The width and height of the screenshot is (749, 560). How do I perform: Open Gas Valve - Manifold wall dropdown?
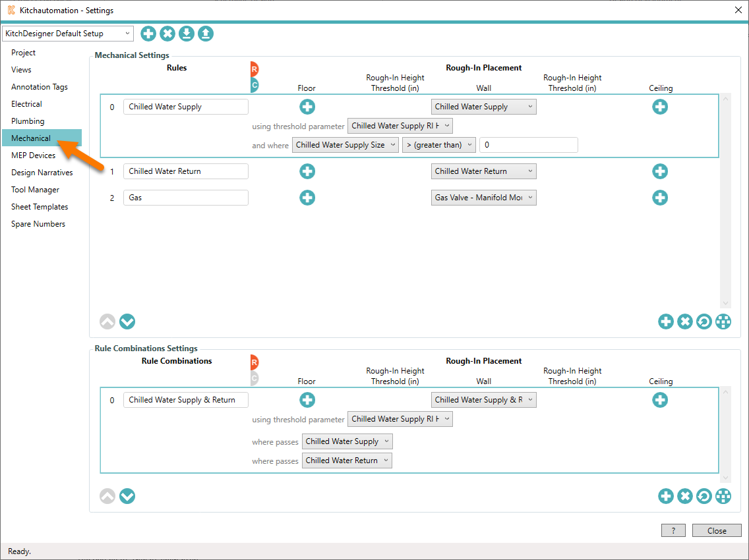pyautogui.click(x=484, y=198)
